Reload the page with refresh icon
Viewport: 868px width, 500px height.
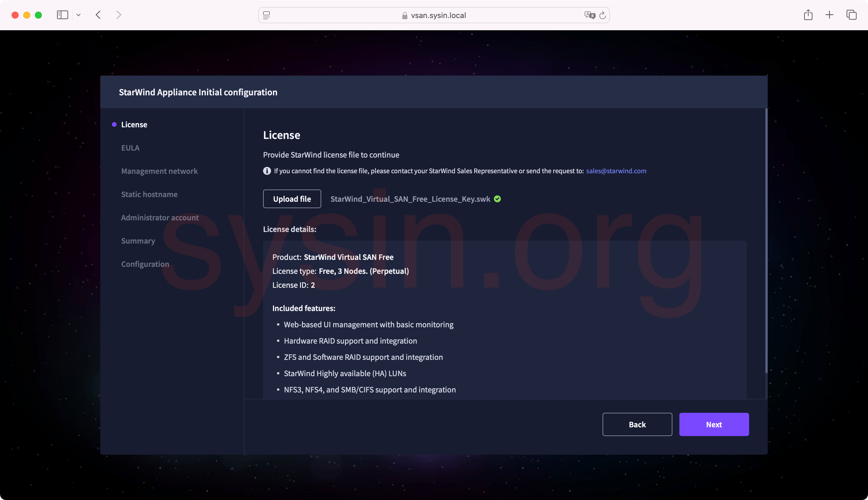coord(603,15)
